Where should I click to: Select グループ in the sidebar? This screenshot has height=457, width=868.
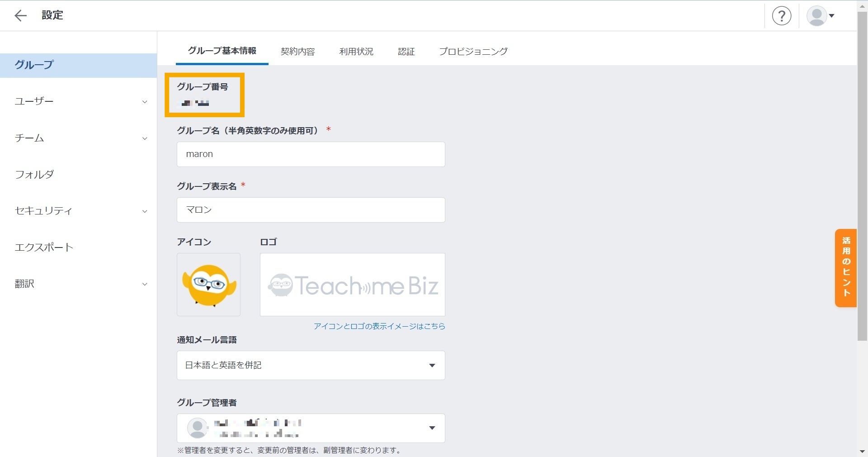(x=33, y=65)
